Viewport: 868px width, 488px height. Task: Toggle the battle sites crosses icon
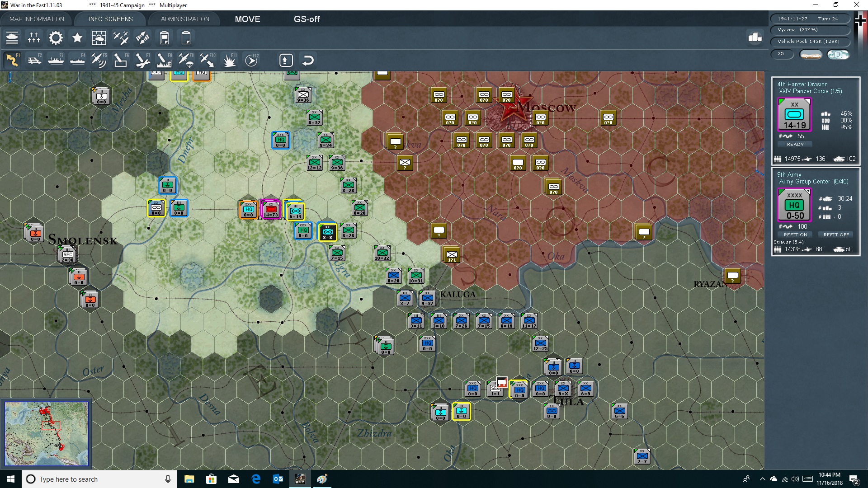point(34,38)
